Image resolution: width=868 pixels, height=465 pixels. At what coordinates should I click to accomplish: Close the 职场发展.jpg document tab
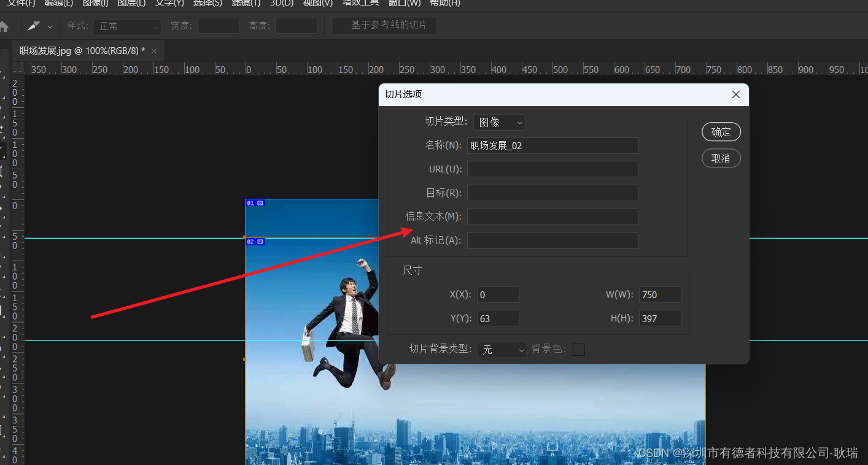pos(154,51)
